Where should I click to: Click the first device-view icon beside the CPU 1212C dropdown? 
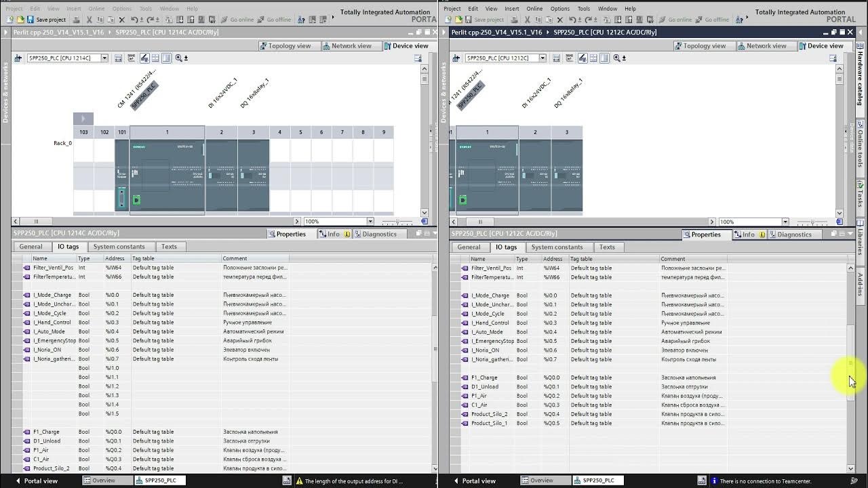tap(556, 58)
